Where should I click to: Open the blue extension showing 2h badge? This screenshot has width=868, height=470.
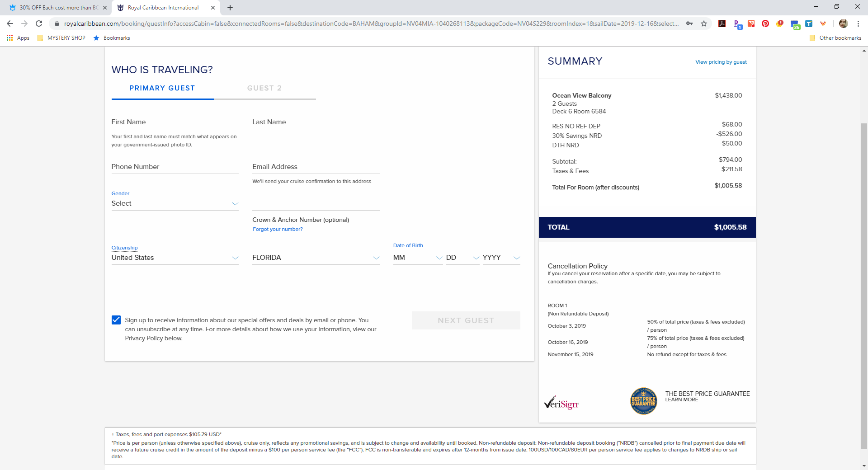(795, 24)
